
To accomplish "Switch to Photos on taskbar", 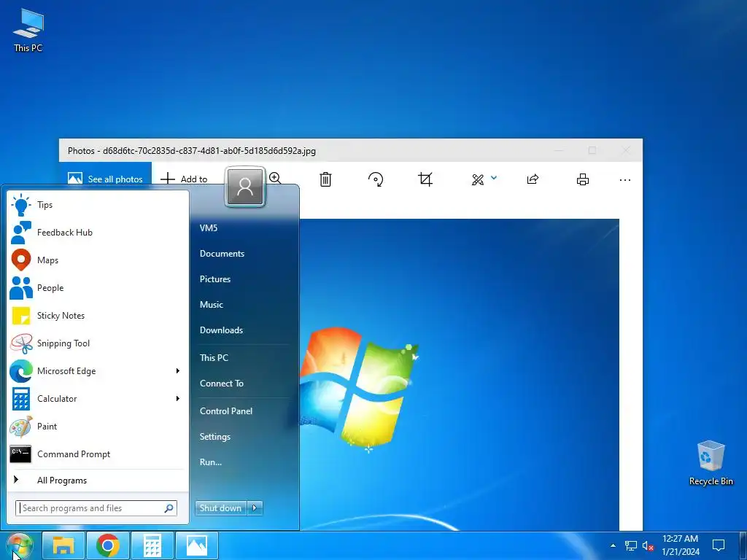I will (x=197, y=545).
